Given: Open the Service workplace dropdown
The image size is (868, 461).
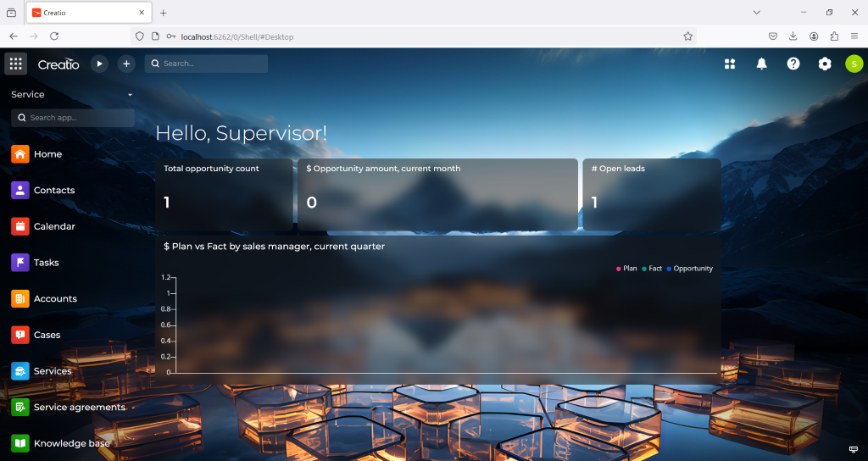Looking at the screenshot, I should [72, 95].
